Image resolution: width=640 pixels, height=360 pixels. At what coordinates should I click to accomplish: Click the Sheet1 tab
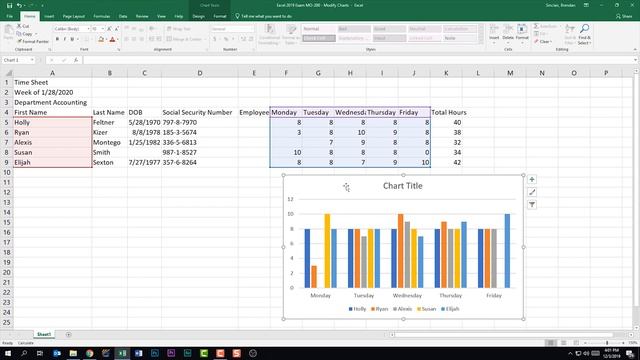tap(44, 334)
